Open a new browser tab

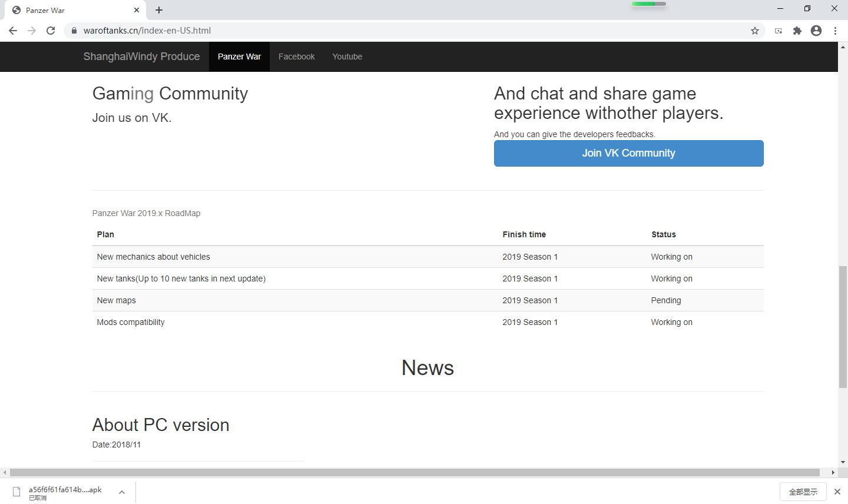[159, 10]
